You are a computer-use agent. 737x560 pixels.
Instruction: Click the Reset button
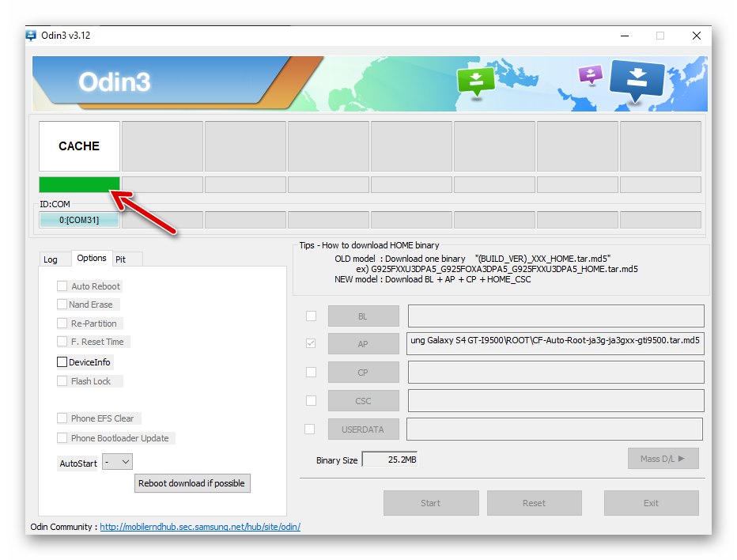pos(535,503)
